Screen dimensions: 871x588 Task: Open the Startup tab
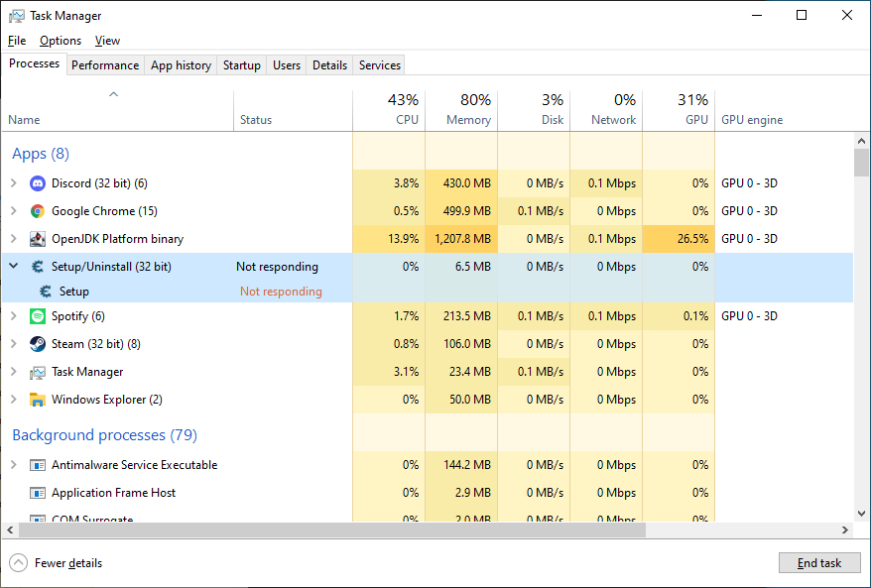tap(242, 65)
